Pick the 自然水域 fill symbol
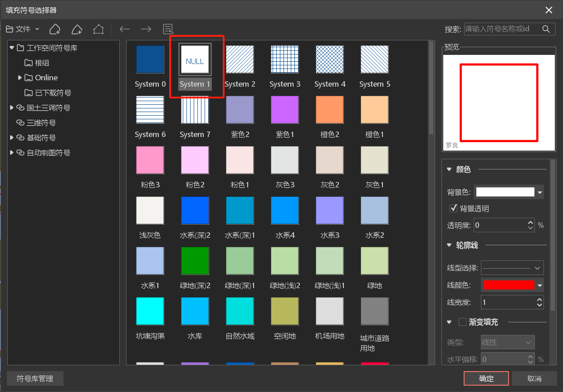The image size is (563, 392). (240, 311)
